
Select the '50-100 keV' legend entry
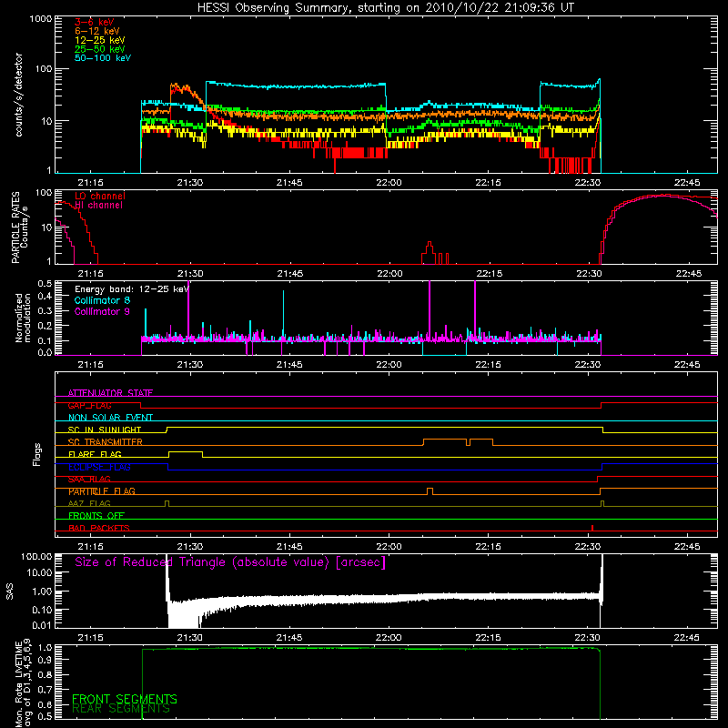point(103,58)
